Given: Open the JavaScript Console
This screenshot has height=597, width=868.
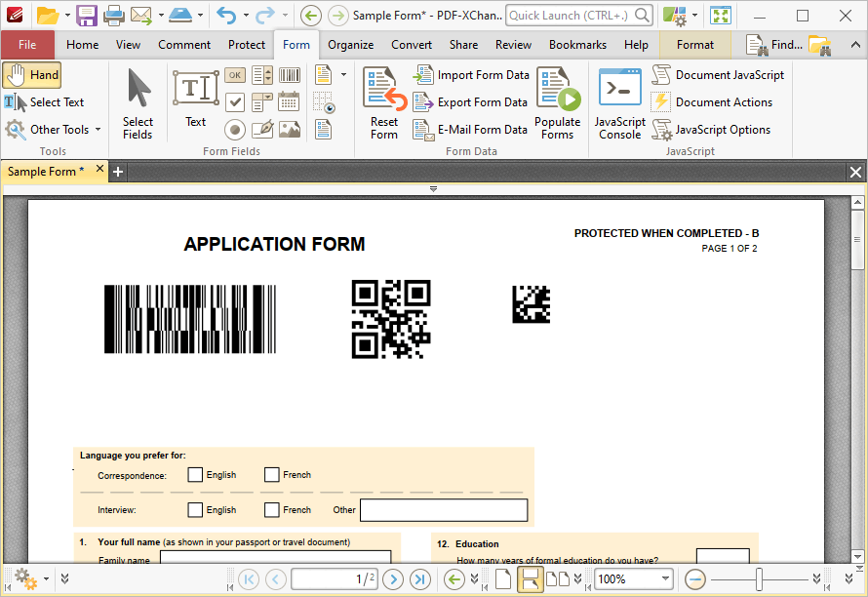Looking at the screenshot, I should pyautogui.click(x=619, y=104).
